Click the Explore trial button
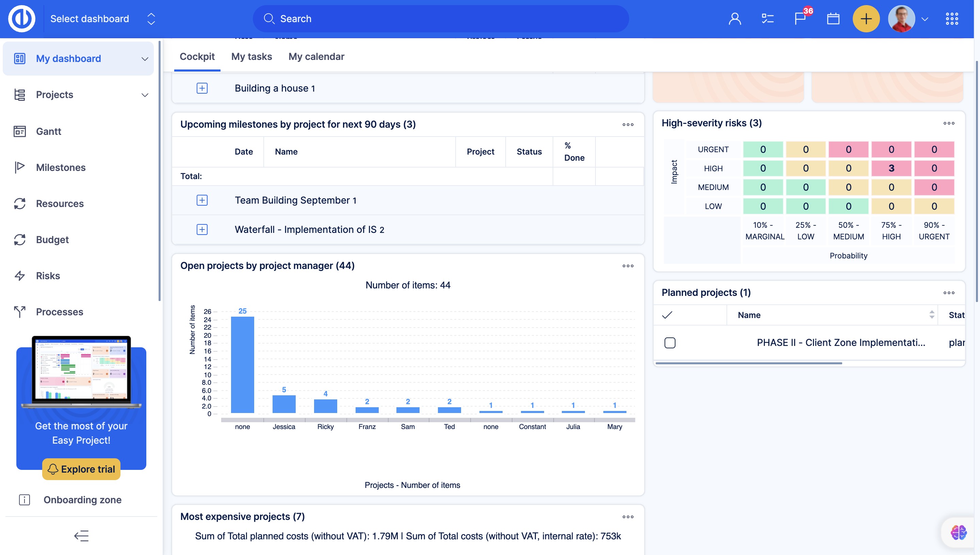 [x=81, y=469]
